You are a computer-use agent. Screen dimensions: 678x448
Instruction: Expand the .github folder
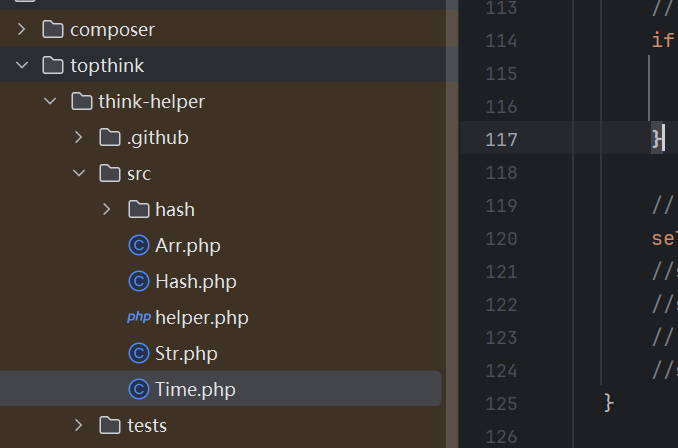(x=79, y=138)
